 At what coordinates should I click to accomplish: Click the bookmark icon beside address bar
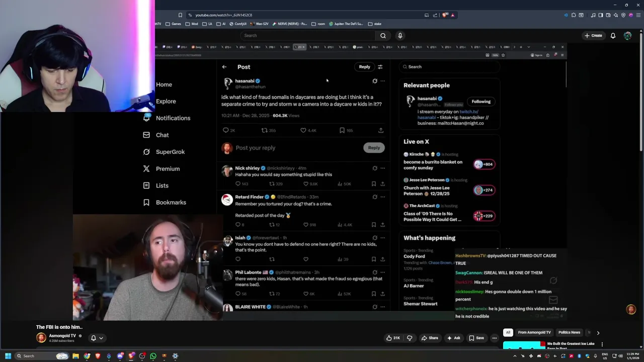click(x=180, y=15)
